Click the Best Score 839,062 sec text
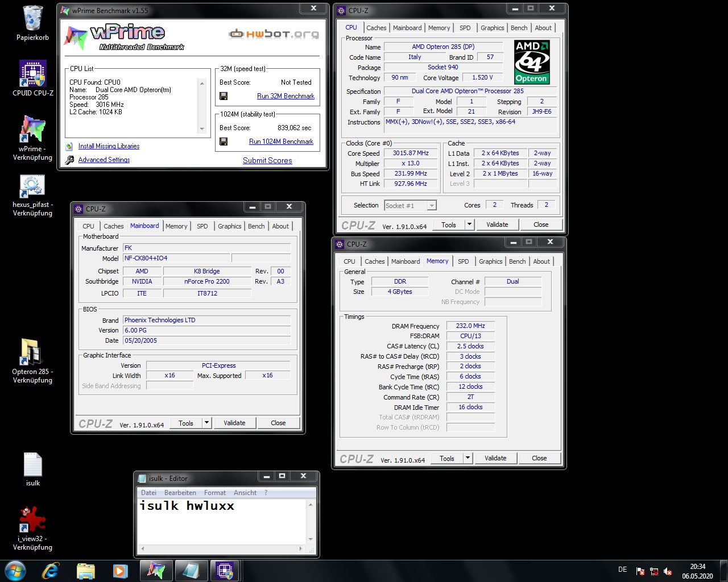 [294, 128]
